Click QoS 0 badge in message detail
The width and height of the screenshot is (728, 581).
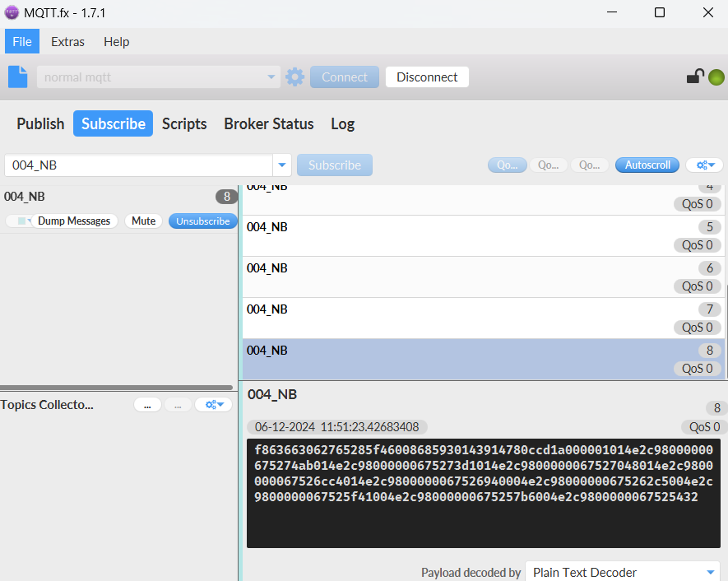pyautogui.click(x=704, y=427)
